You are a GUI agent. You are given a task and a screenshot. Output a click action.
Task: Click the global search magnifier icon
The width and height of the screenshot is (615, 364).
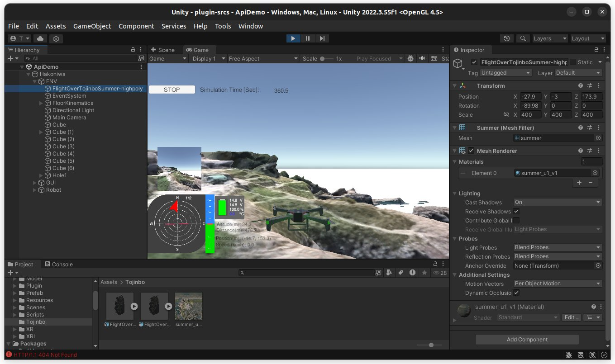[523, 38]
